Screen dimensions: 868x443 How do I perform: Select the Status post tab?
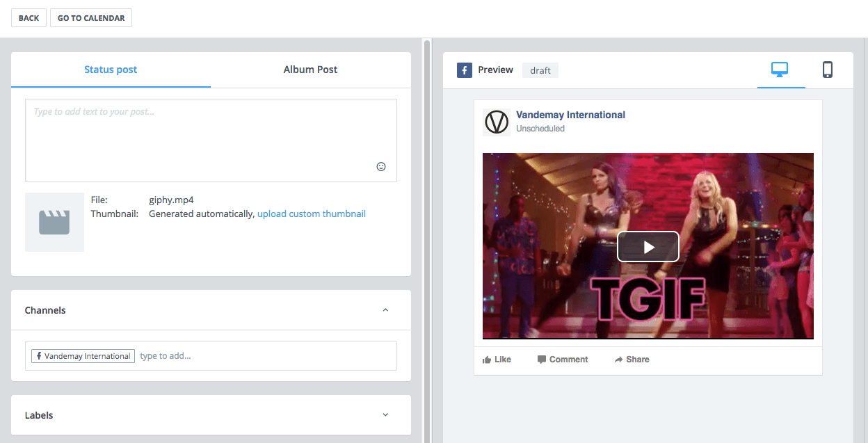coord(111,70)
